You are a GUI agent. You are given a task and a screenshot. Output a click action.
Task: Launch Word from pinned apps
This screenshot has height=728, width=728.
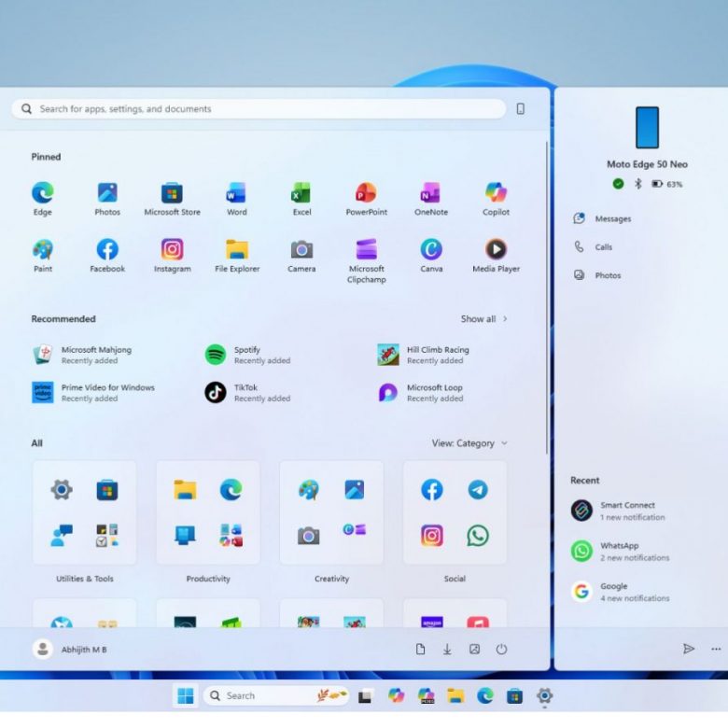tap(237, 199)
